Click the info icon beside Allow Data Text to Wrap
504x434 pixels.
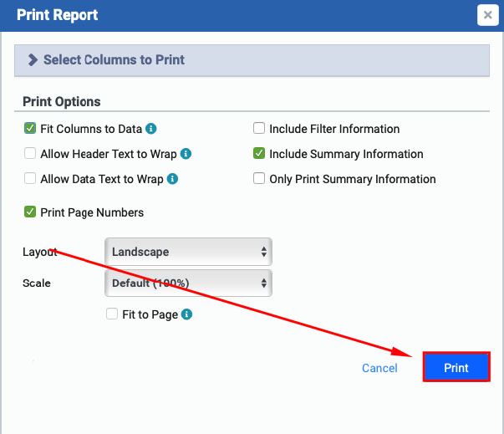[172, 179]
